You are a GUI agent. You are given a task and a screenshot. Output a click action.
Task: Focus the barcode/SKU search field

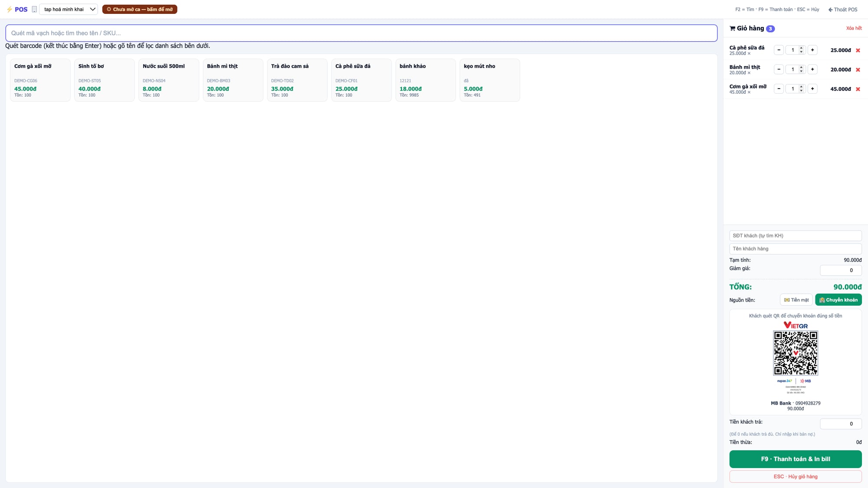[361, 33]
